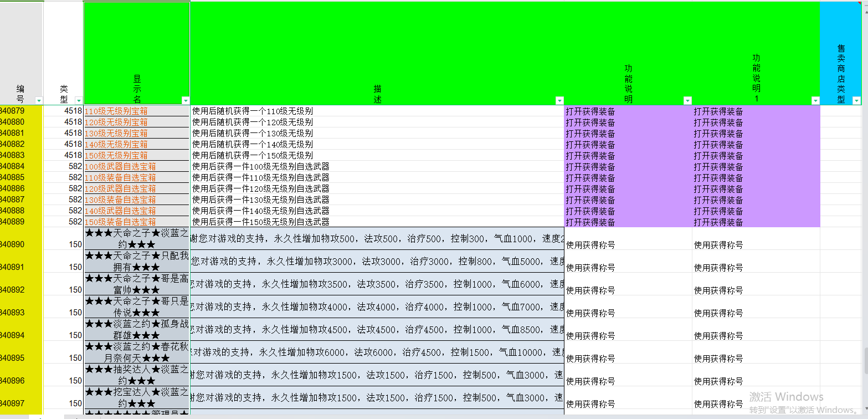Select ★★★淡蓝之约★孤身战群雄★★★ name cell

pyautogui.click(x=136, y=329)
